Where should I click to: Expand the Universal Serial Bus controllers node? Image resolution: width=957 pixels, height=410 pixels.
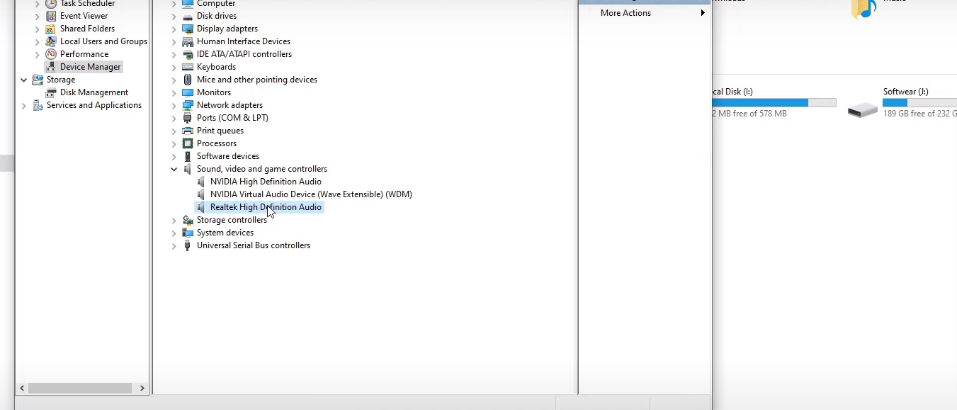174,246
